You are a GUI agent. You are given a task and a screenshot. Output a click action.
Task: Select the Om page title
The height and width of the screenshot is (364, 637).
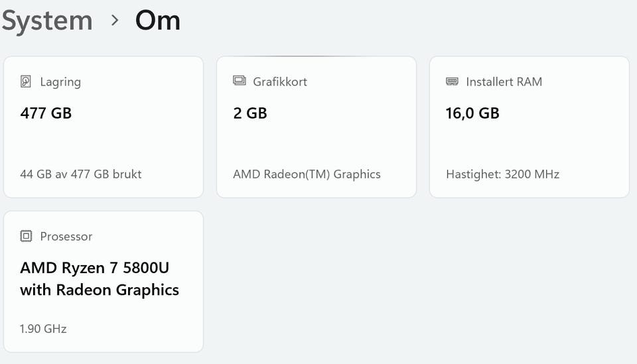pyautogui.click(x=158, y=21)
